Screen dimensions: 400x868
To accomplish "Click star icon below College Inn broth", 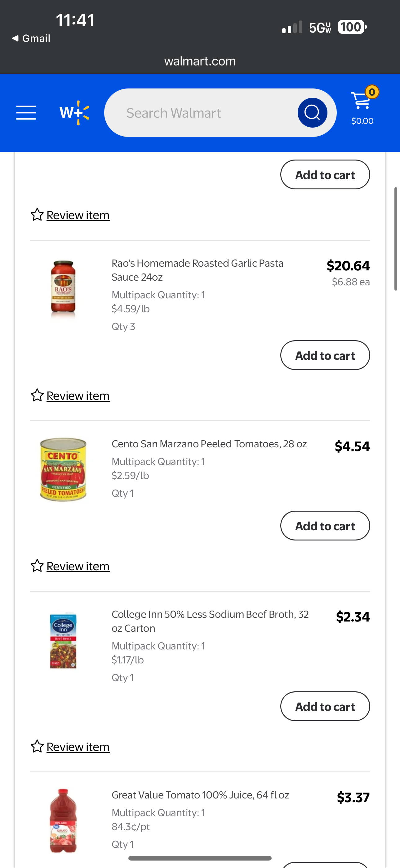I will [37, 746].
